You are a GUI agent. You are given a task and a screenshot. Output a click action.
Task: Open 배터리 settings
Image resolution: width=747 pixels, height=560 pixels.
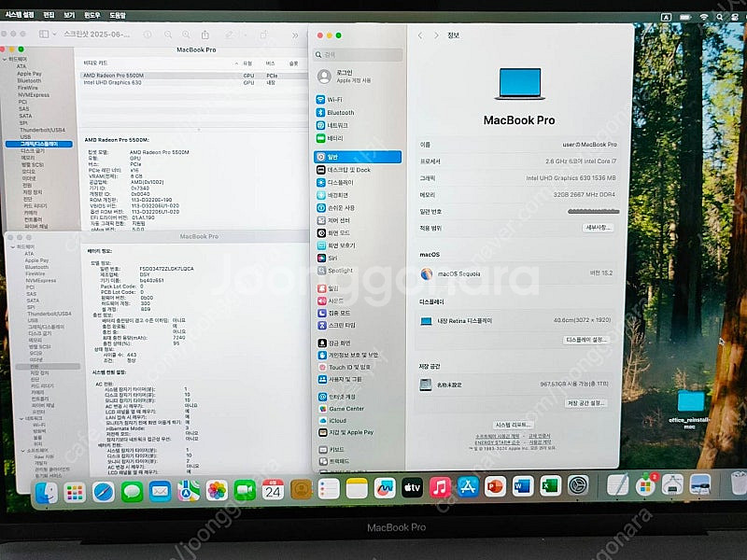pos(330,138)
